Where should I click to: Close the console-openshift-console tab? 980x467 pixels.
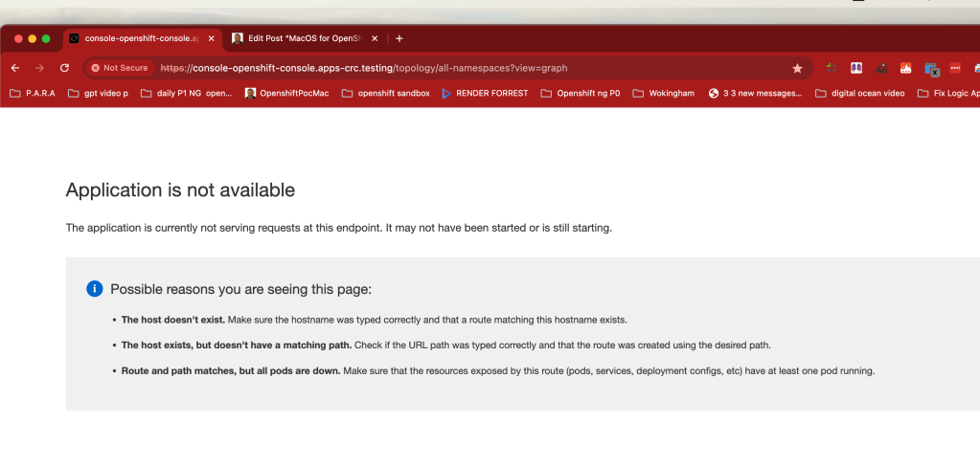(212, 38)
